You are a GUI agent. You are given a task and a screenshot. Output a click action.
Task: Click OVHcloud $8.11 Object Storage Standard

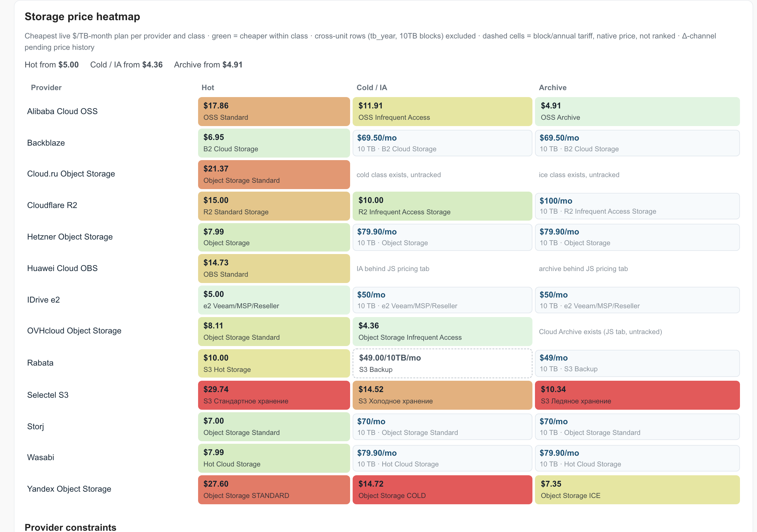pos(274,331)
